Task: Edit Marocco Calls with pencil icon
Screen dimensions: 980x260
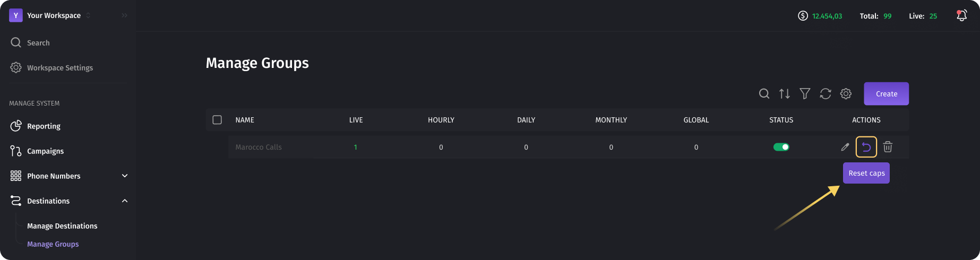Action: pyautogui.click(x=845, y=147)
